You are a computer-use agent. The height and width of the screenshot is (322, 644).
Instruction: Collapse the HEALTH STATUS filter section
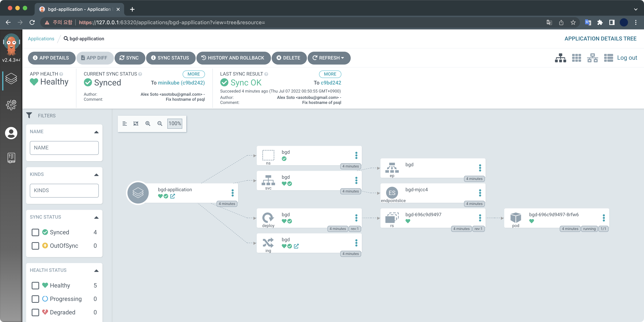point(96,271)
